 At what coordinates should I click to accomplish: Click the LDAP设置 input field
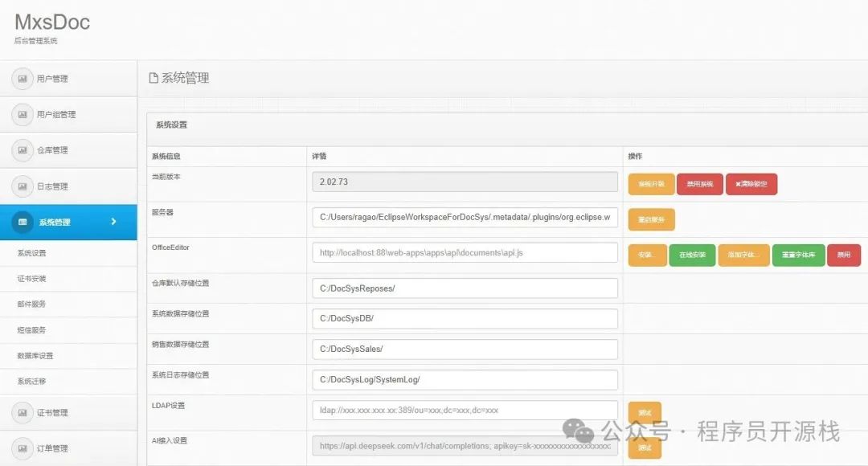465,410
